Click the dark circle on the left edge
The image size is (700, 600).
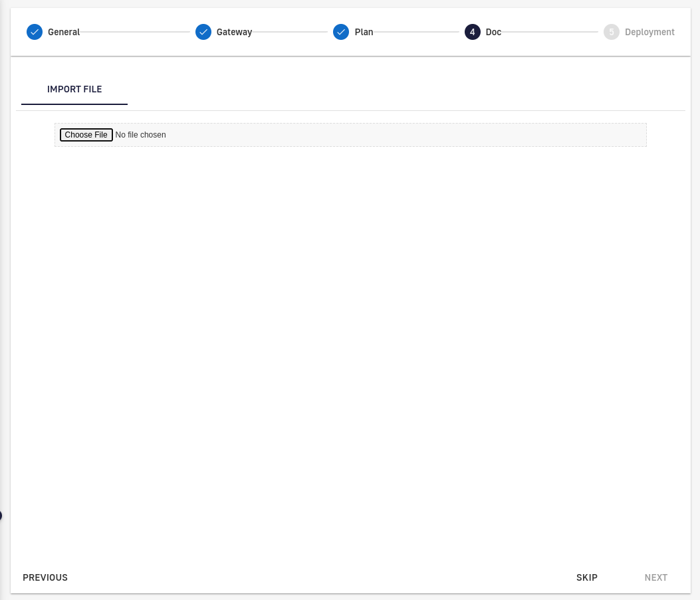tap(1, 515)
